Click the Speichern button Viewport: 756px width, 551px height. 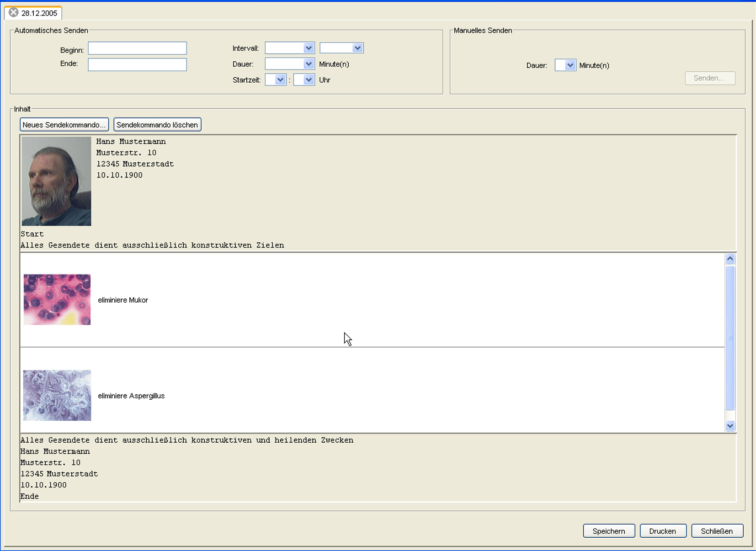(x=609, y=531)
